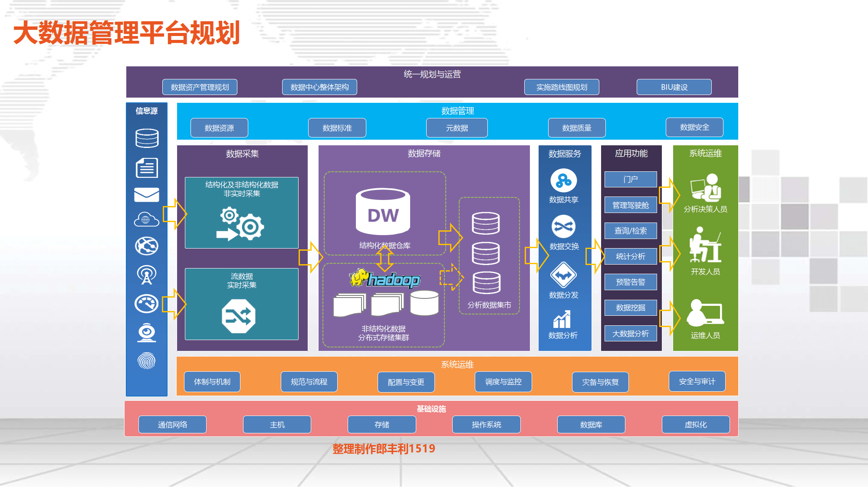
Task: Click the antenna tower icon in 信息源
Action: coord(147,275)
